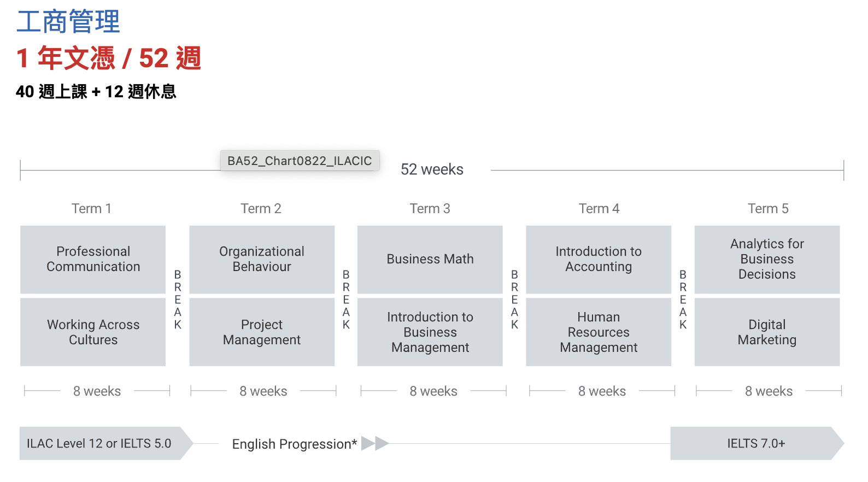868x482 pixels.
Task: Click the Digital Marketing course box
Action: coord(767,332)
